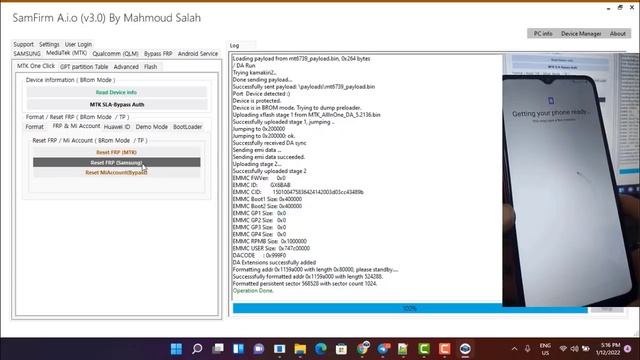Open the Settings menu
Image resolution: width=640 pixels, height=360 pixels.
point(49,44)
